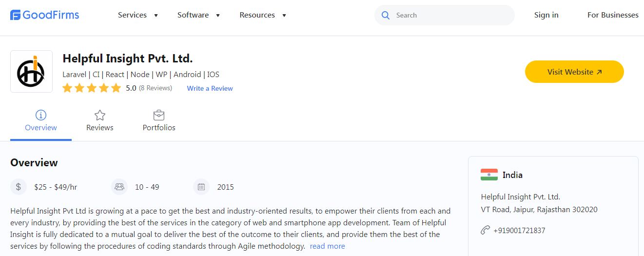Image resolution: width=644 pixels, height=256 pixels.
Task: Click the dollar sign pricing icon
Action: tap(19, 187)
